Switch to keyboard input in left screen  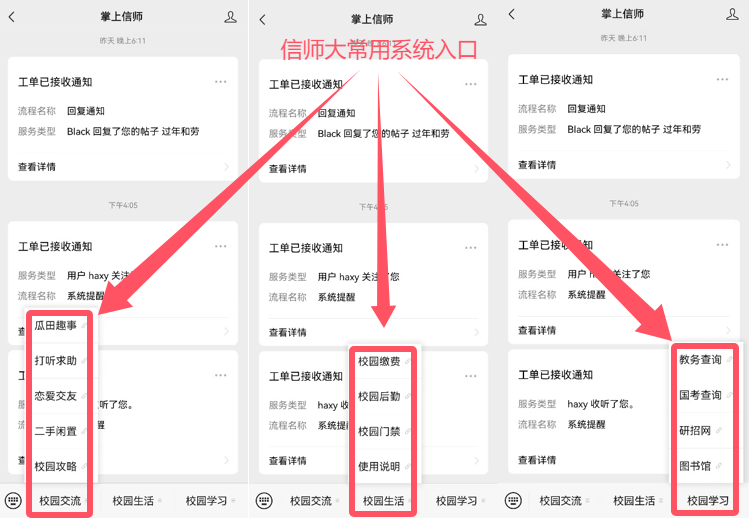click(x=13, y=501)
